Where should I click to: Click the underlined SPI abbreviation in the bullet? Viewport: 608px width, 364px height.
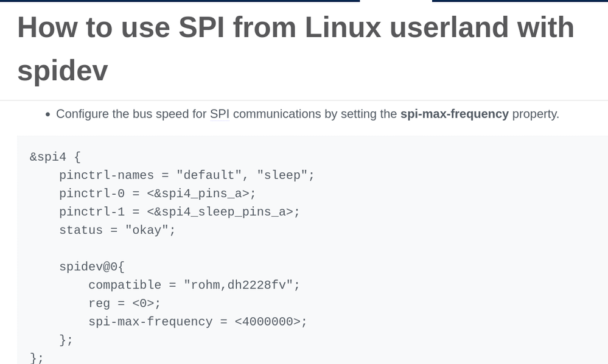point(220,114)
